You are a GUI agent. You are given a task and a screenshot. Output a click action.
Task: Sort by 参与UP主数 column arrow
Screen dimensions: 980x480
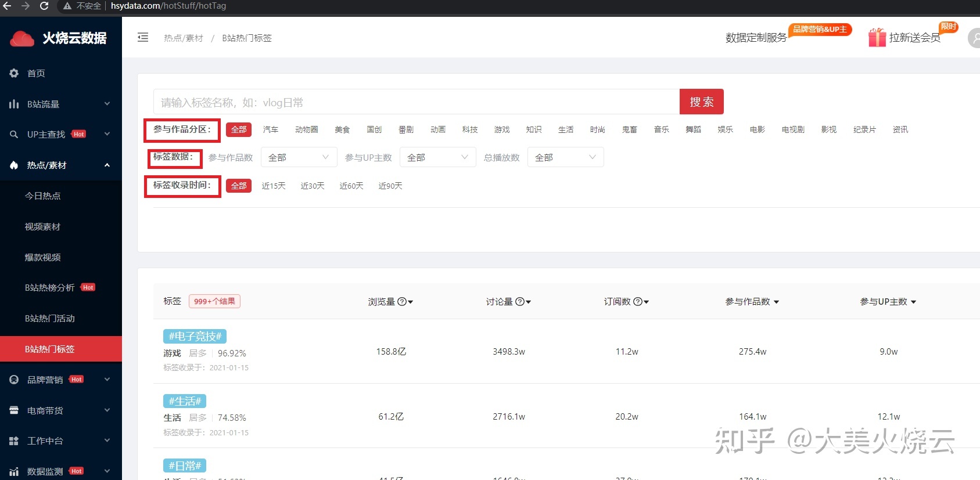pyautogui.click(x=914, y=302)
